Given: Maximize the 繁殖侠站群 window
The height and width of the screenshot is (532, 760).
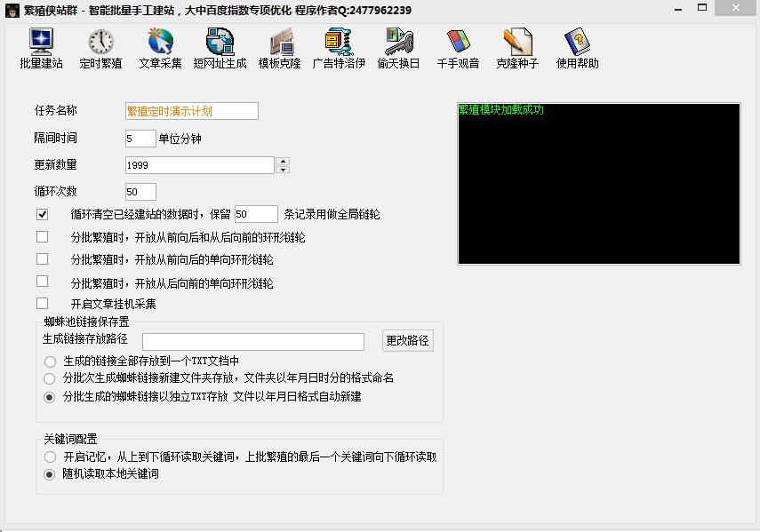Looking at the screenshot, I should pyautogui.click(x=702, y=8).
